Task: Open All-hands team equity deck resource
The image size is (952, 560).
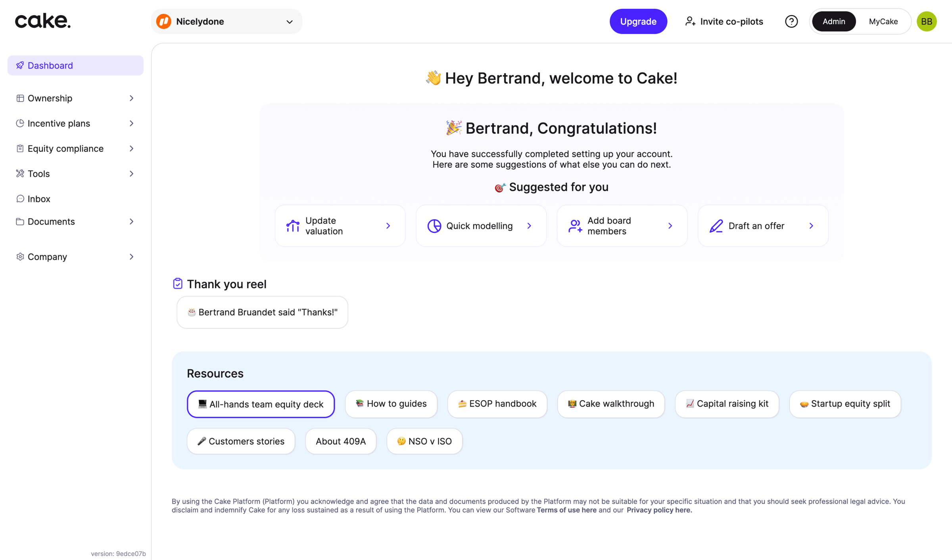Action: (261, 404)
